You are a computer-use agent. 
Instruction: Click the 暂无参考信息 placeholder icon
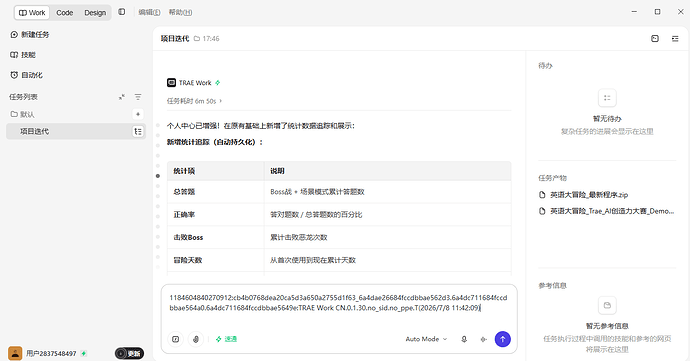(x=607, y=305)
